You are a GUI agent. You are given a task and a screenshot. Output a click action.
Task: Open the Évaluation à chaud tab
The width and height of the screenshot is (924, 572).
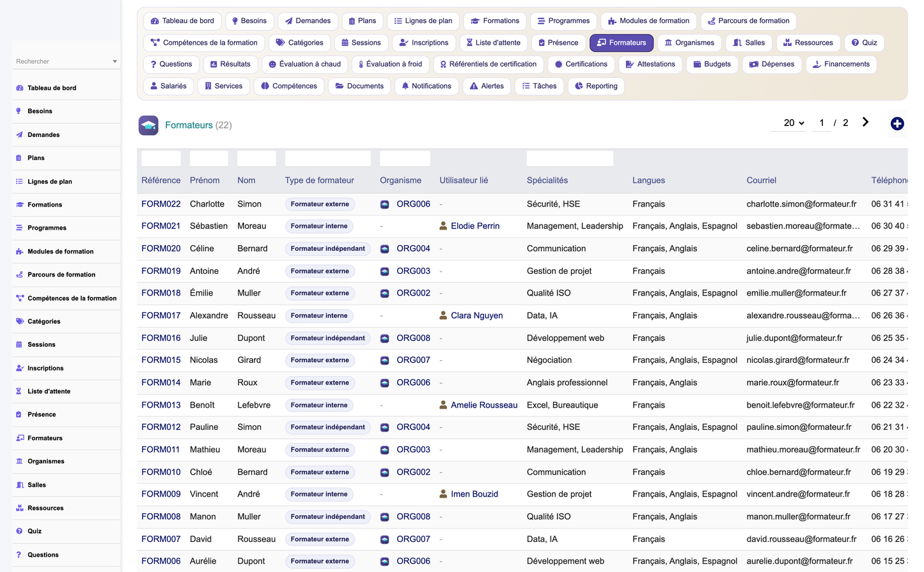pyautogui.click(x=304, y=65)
